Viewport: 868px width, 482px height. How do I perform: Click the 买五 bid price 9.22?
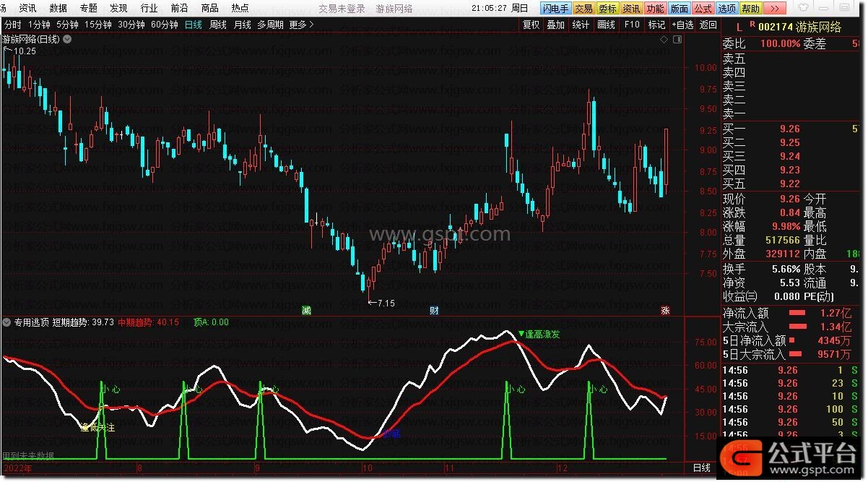(790, 184)
